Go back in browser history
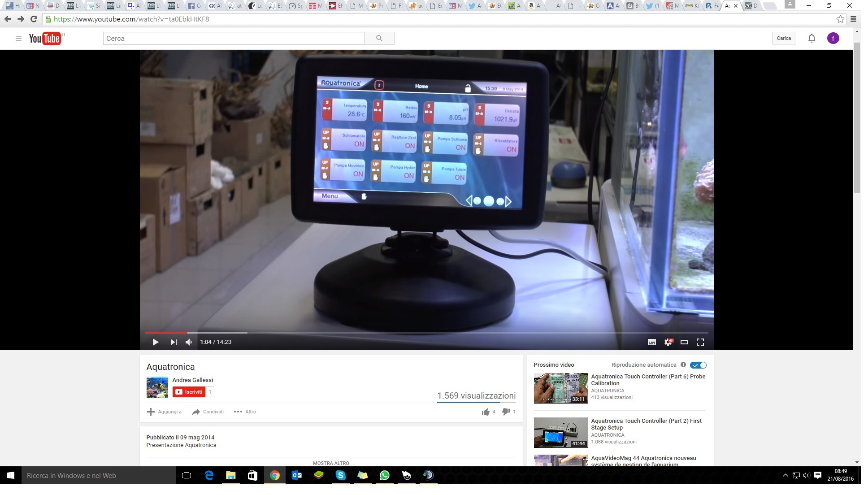Viewport: 868px width, 495px height. [x=8, y=19]
